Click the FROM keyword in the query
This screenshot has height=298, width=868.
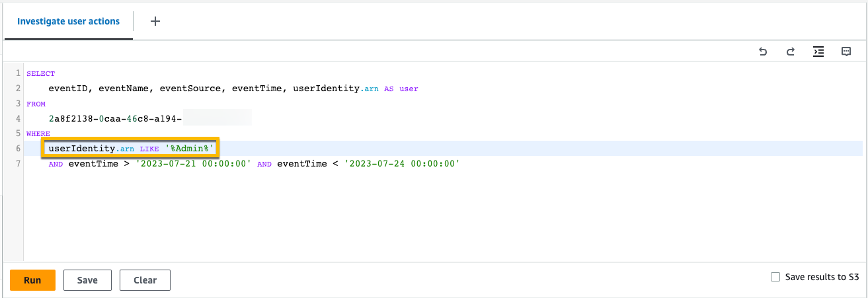pos(36,104)
